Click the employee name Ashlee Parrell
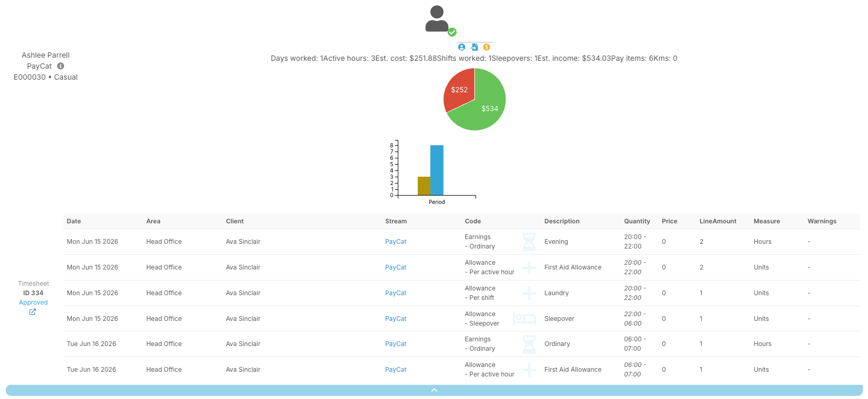868x399 pixels. point(46,55)
